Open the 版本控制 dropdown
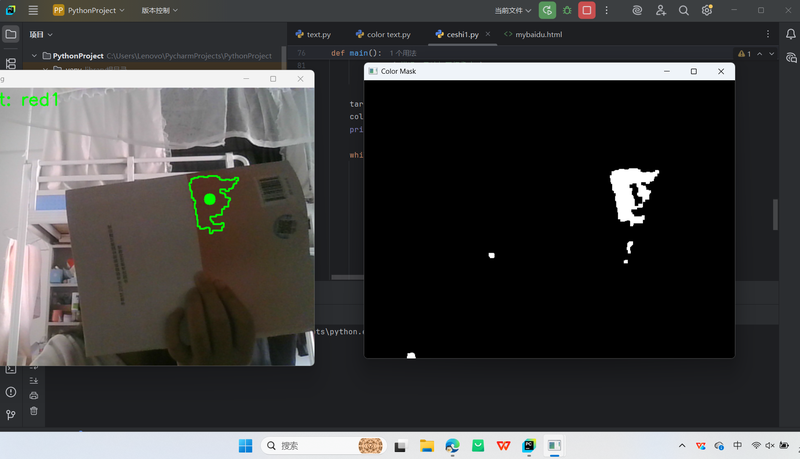 click(x=159, y=10)
